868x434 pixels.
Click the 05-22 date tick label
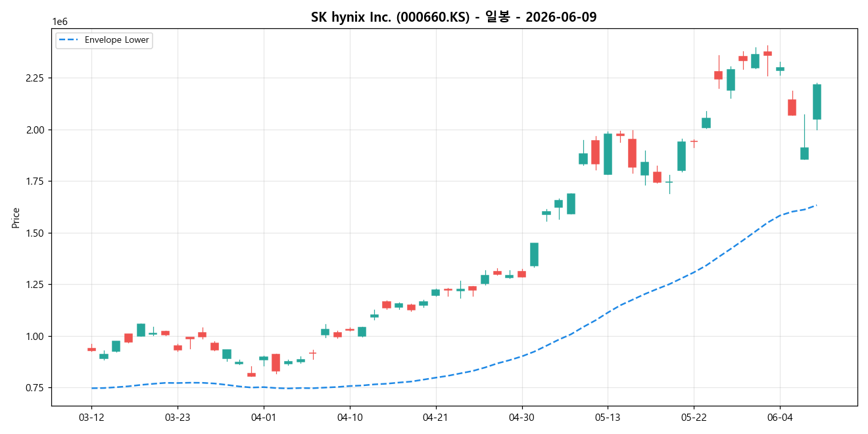694,417
